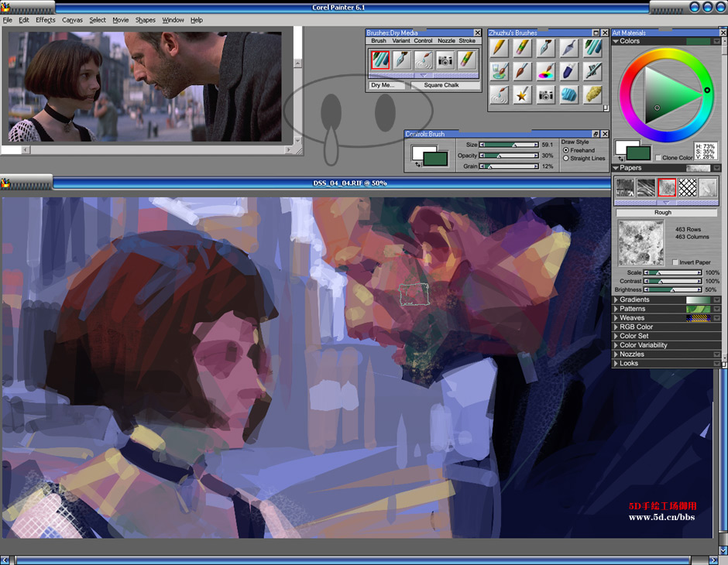Swap primary and secondary colors in Art Materials
The width and height of the screenshot is (728, 565).
click(x=621, y=159)
